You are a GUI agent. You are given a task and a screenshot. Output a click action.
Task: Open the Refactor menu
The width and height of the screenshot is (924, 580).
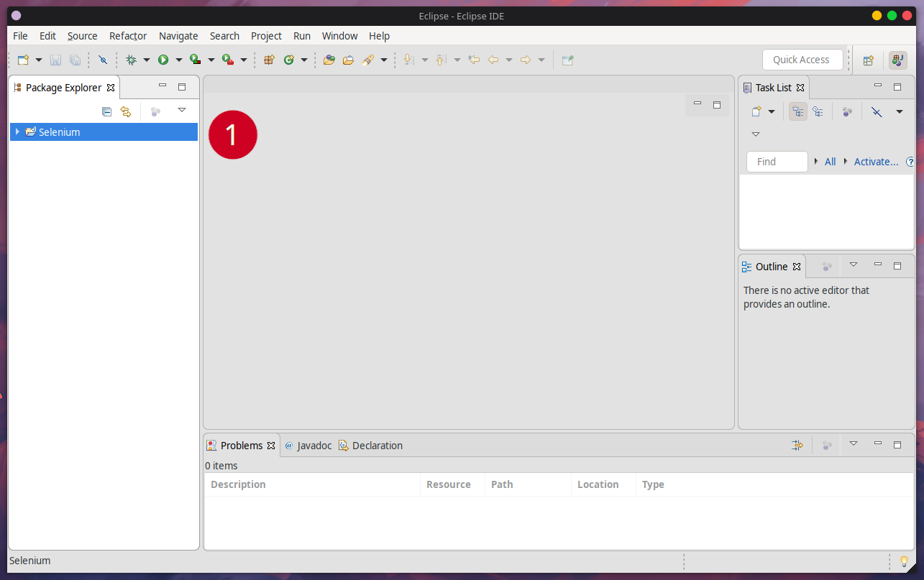(x=128, y=36)
